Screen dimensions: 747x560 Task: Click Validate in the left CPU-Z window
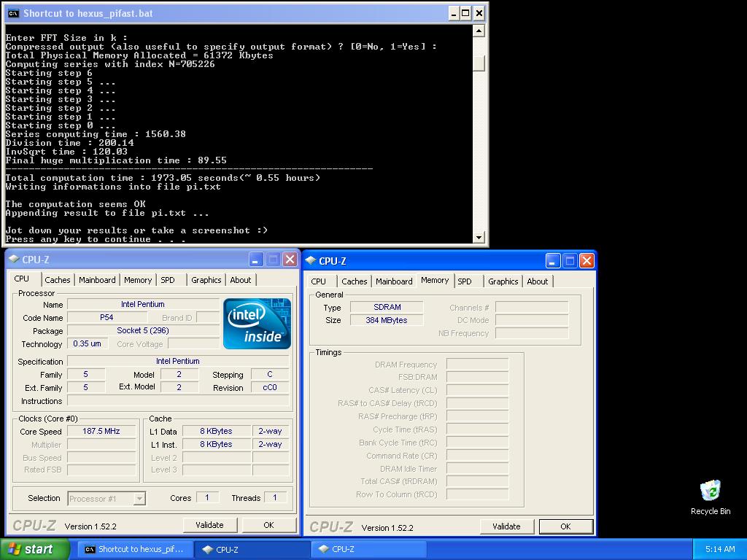coord(209,525)
